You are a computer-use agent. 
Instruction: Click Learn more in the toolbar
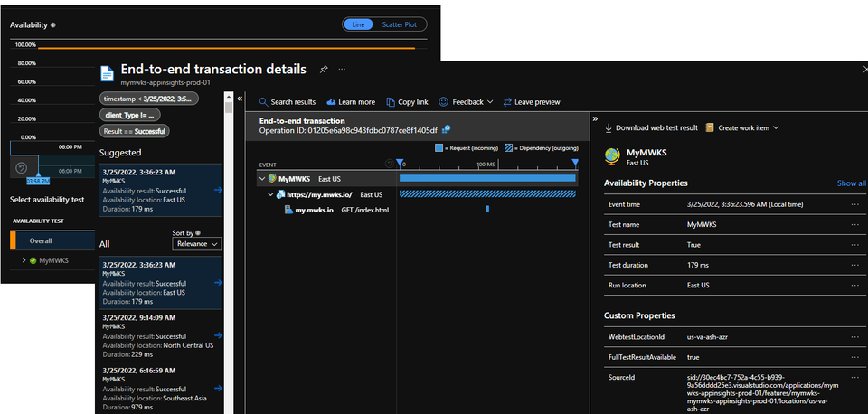click(351, 102)
